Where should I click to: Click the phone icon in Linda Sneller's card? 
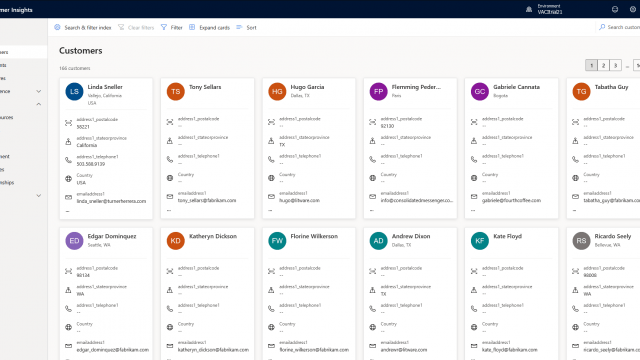tap(69, 160)
